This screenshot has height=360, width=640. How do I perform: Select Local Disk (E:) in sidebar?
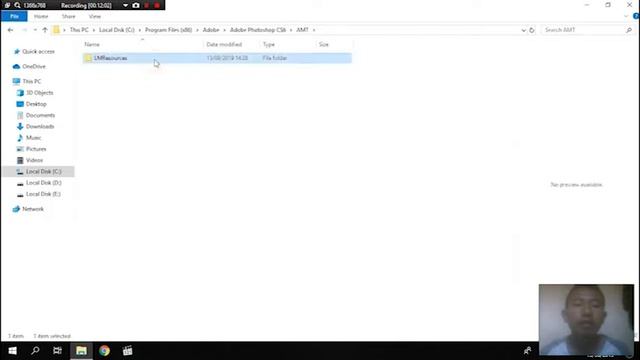[43, 194]
